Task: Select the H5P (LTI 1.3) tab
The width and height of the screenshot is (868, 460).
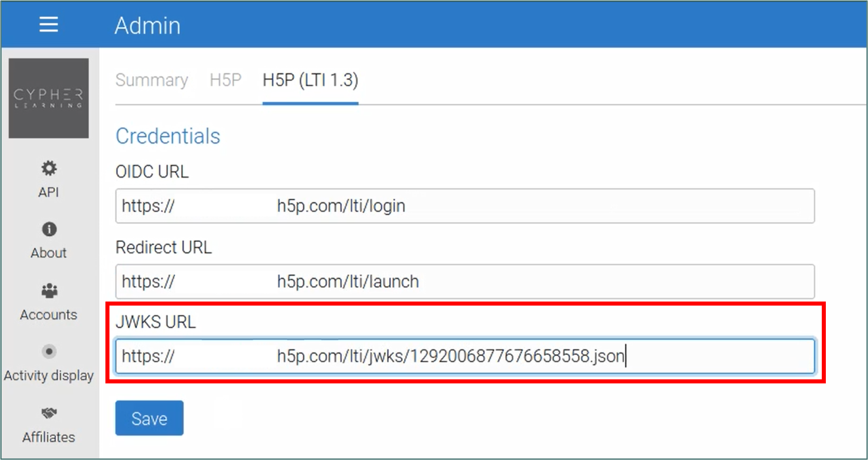Action: tap(310, 80)
